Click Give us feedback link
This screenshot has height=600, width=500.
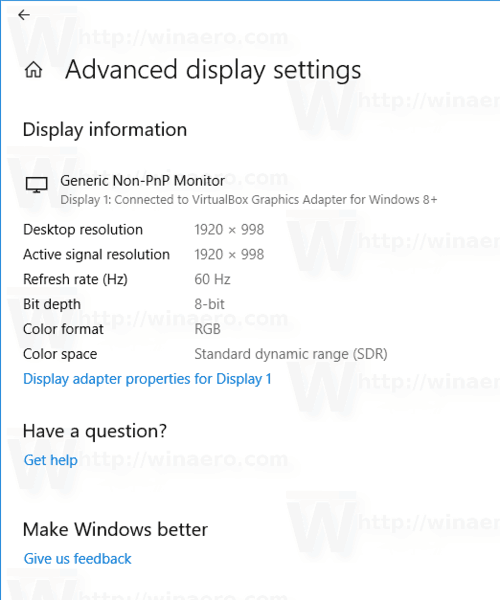click(x=77, y=559)
